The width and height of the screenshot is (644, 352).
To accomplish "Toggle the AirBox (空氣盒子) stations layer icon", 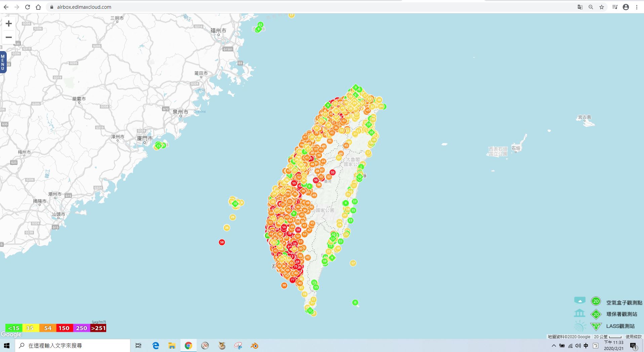I will click(580, 301).
